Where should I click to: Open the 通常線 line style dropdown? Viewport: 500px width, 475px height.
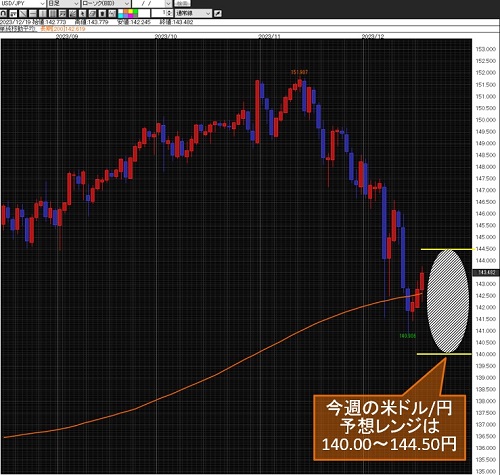tap(193, 13)
